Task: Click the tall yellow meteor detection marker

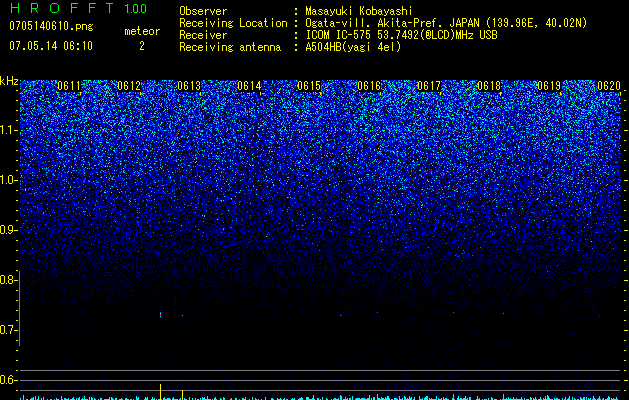Action: tap(160, 392)
